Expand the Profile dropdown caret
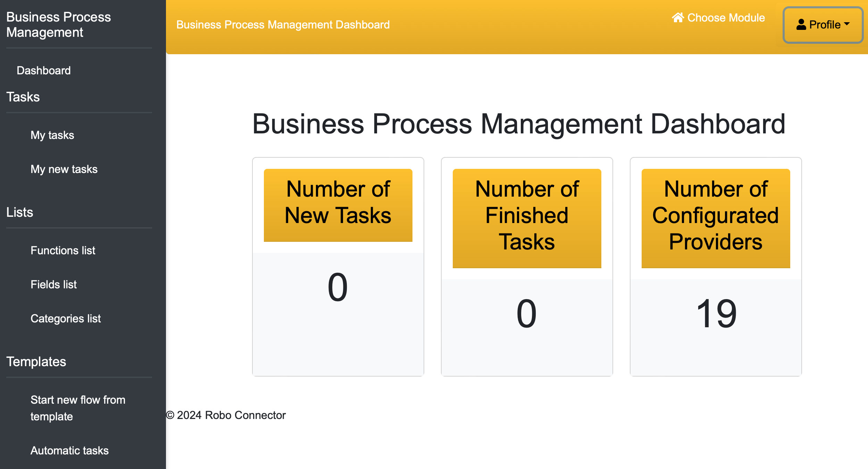The height and width of the screenshot is (469, 868). 847,24
